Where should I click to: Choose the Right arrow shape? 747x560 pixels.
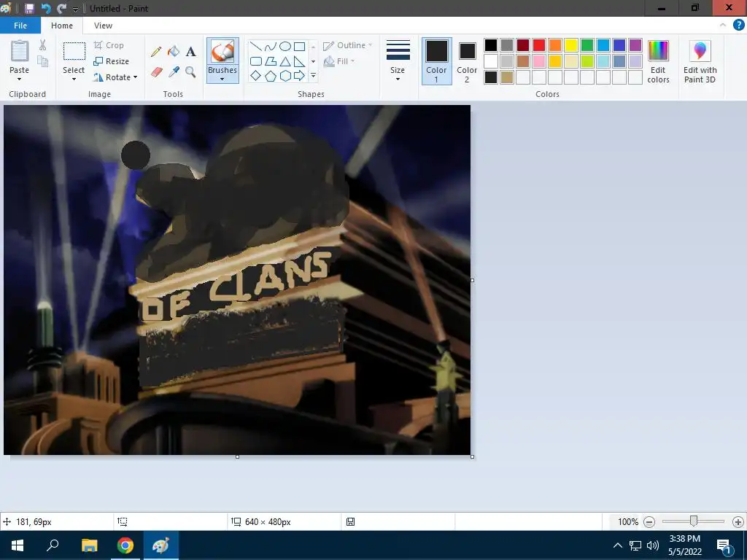click(299, 76)
